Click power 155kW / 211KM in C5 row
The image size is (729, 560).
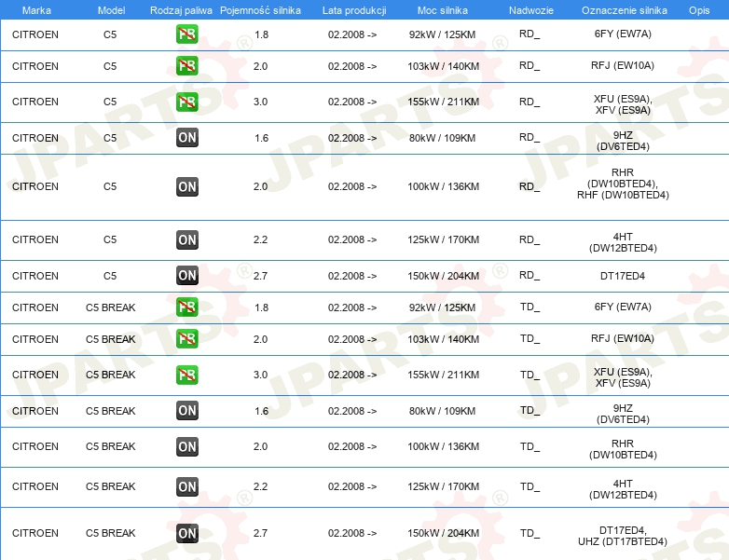tap(443, 102)
